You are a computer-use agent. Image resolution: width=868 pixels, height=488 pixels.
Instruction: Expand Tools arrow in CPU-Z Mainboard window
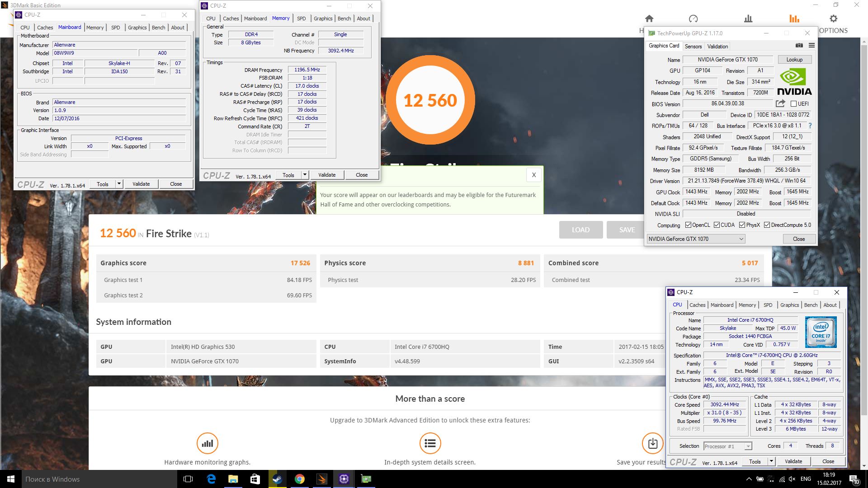119,184
